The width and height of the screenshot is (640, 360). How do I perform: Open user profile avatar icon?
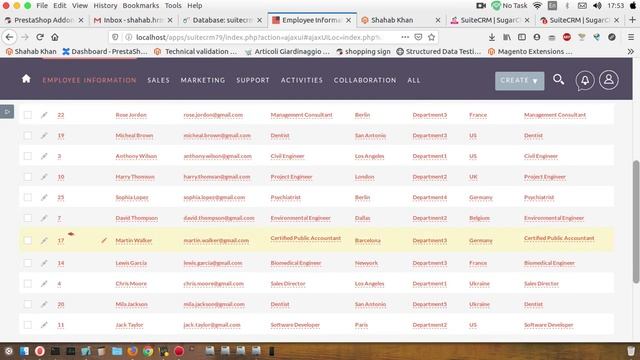tap(609, 80)
